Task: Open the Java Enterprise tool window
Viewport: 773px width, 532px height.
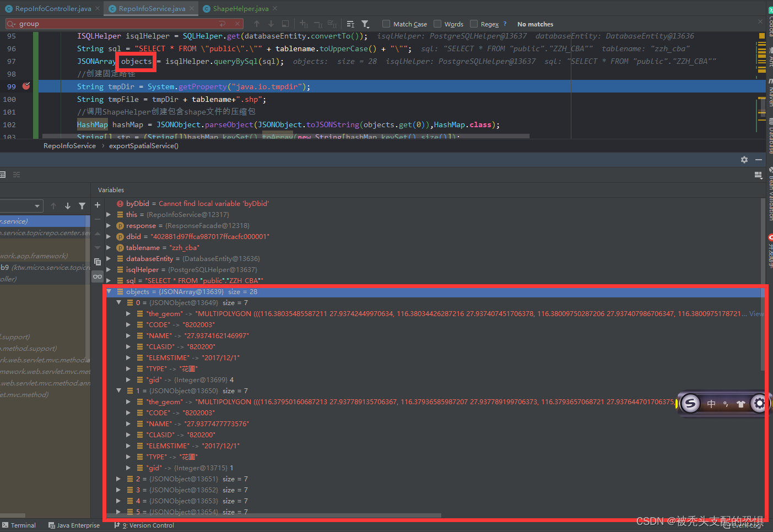Action: tap(74, 525)
